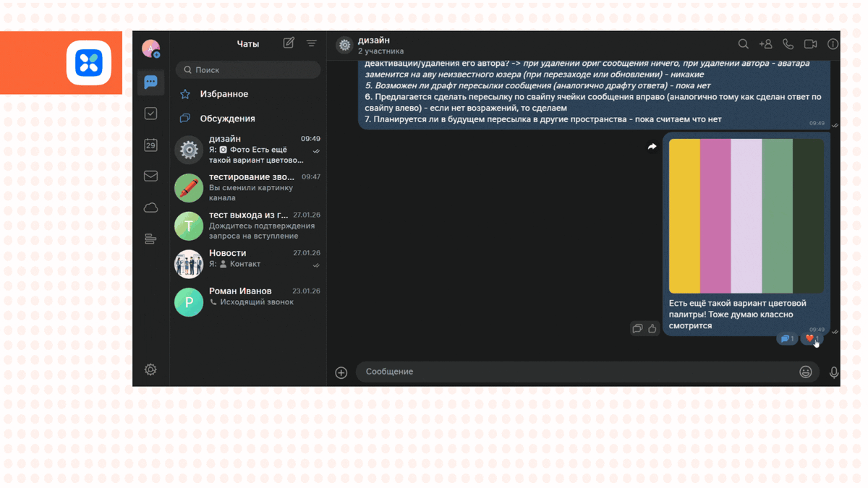The image size is (868, 488).
Task: Toggle the heart reaction on the message
Action: point(812,338)
